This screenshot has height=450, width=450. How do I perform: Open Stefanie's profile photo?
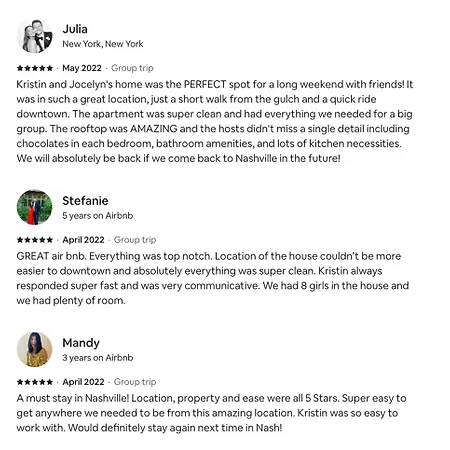pyautogui.click(x=35, y=207)
